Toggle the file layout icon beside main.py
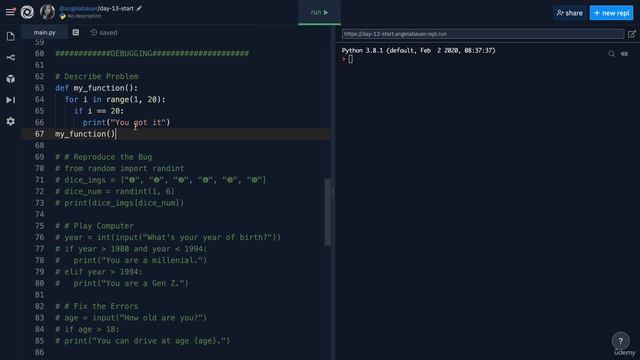 (76, 32)
